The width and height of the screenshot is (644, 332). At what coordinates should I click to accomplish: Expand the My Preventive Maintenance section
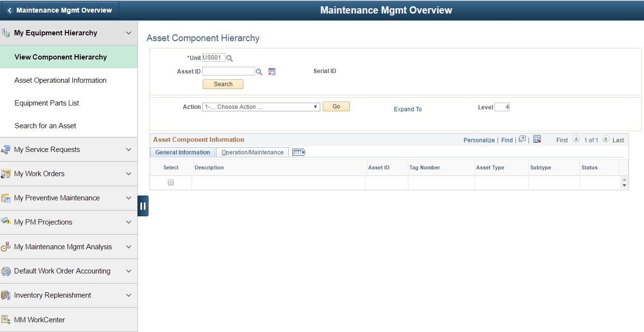(129, 198)
